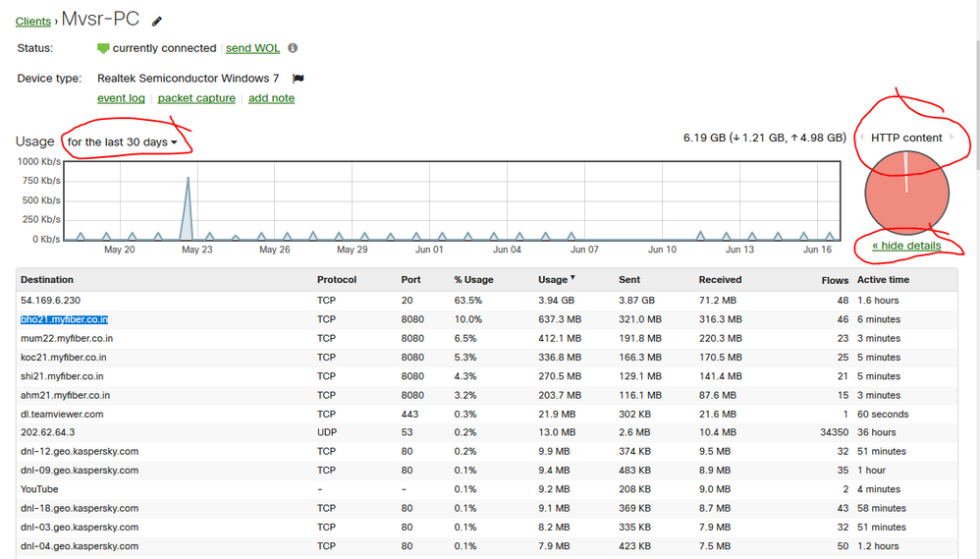
Task: Click the 54.169.6.230 destination entry
Action: (50, 301)
